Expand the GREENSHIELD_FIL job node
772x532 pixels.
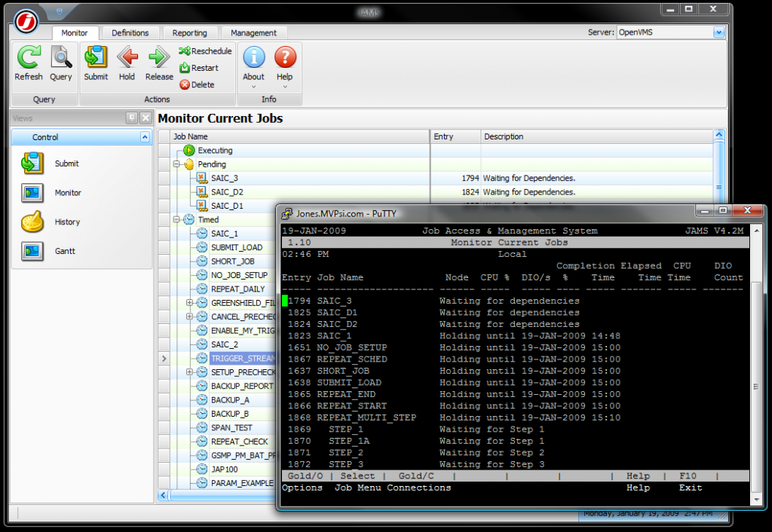189,303
